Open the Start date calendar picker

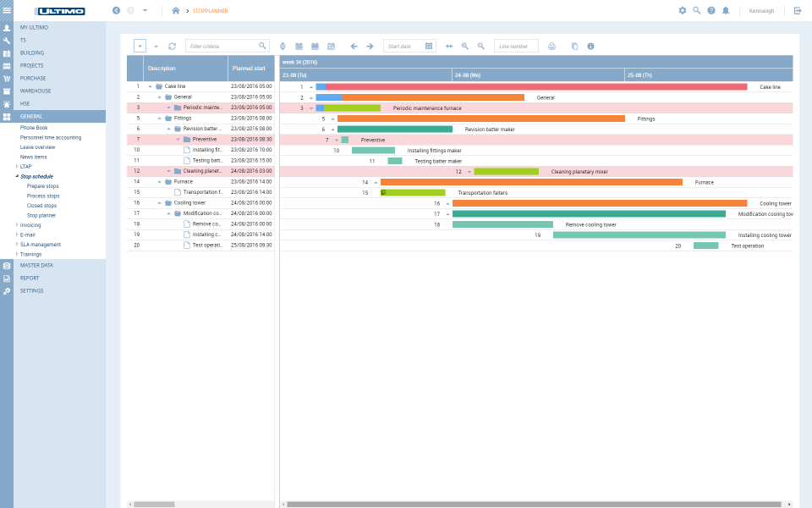click(429, 46)
